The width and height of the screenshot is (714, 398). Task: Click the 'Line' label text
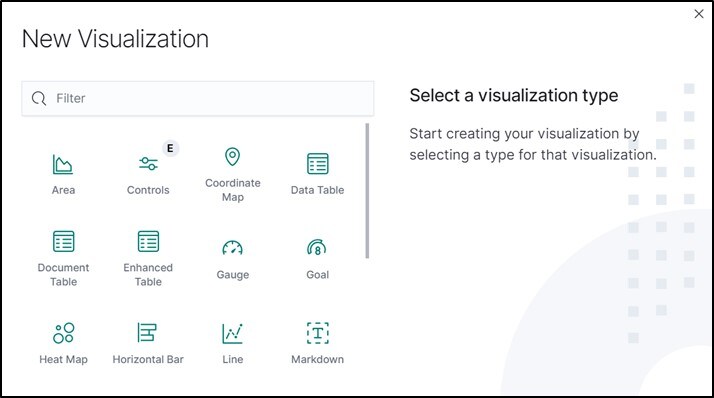pos(233,359)
